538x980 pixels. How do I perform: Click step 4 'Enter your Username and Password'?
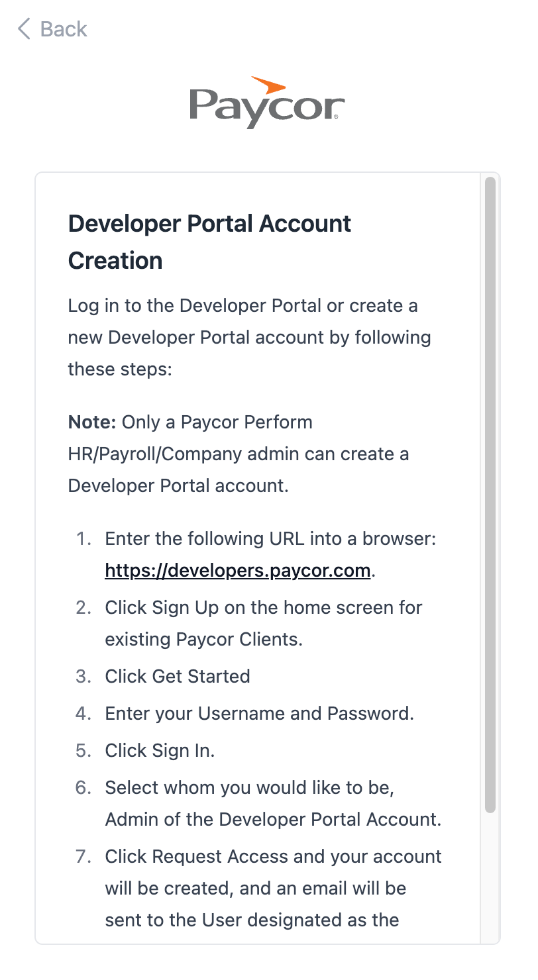click(x=259, y=714)
